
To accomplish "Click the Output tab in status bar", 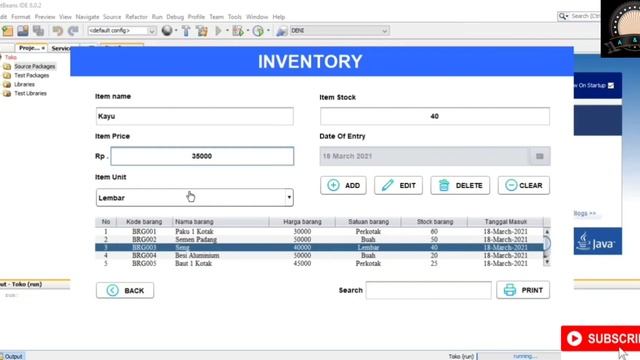I will pos(12,356).
